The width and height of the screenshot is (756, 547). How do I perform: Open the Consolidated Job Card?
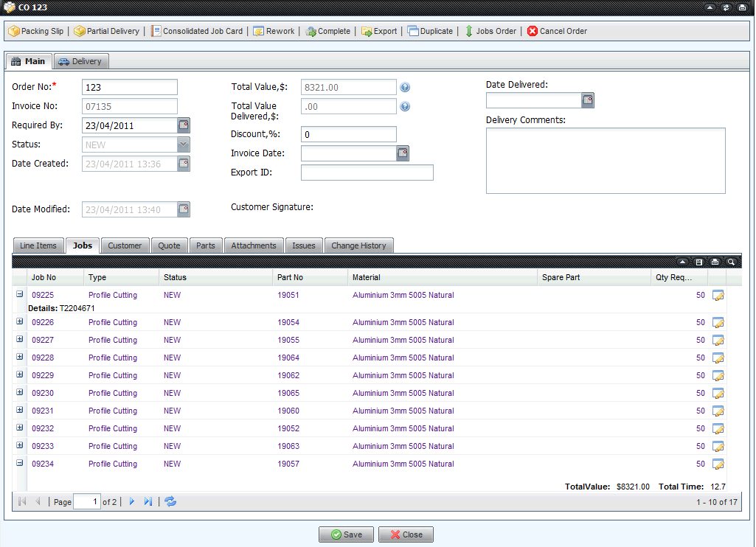pos(197,31)
